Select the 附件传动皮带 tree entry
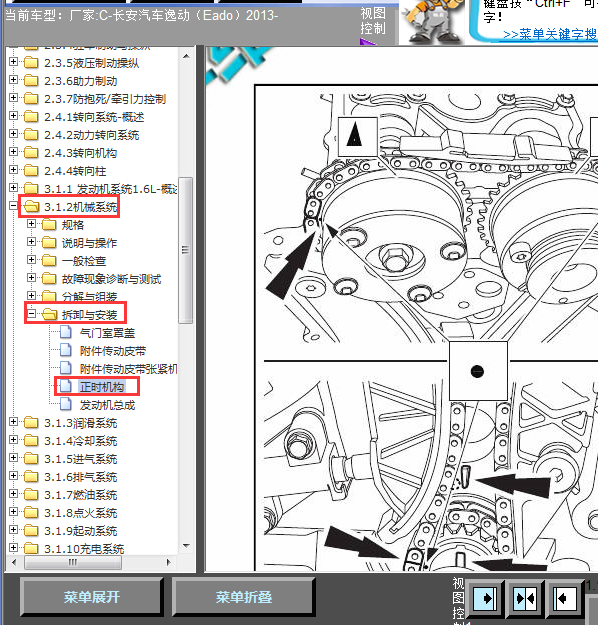The width and height of the screenshot is (598, 625). pyautogui.click(x=113, y=351)
